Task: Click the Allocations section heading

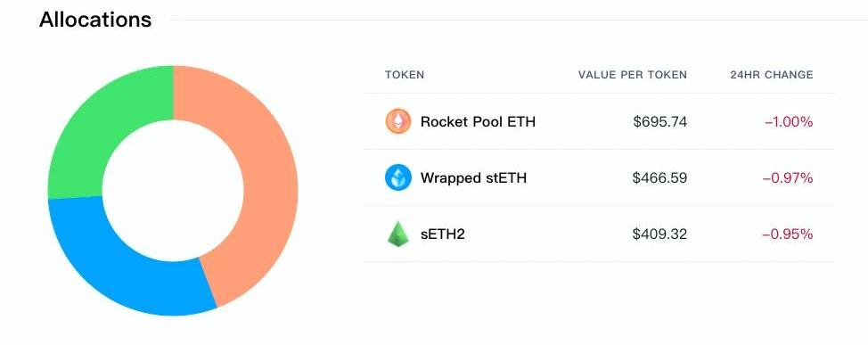Action: (94, 20)
